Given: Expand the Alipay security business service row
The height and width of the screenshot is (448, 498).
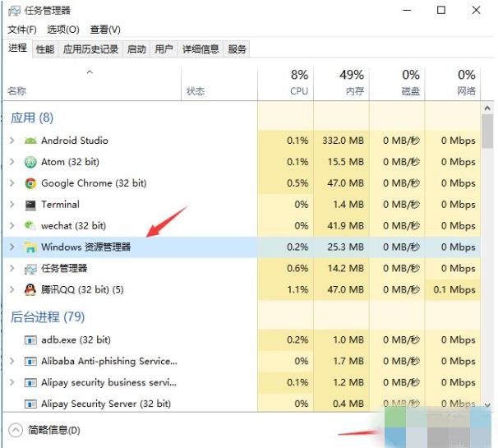Looking at the screenshot, I should coord(12,382).
